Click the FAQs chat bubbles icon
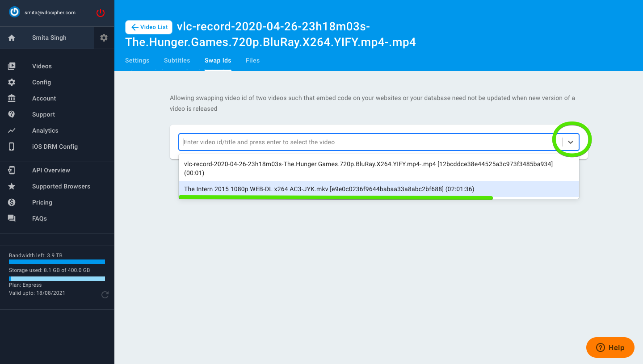 point(12,218)
